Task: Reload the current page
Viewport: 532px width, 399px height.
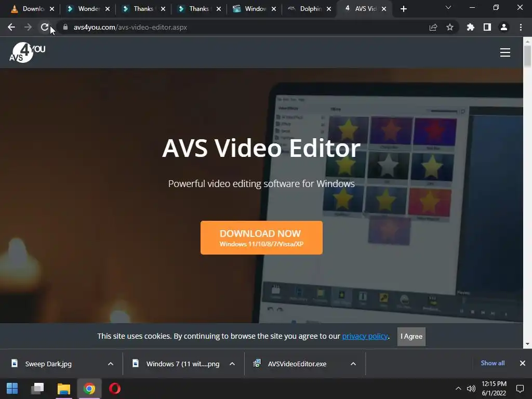Action: click(x=45, y=27)
